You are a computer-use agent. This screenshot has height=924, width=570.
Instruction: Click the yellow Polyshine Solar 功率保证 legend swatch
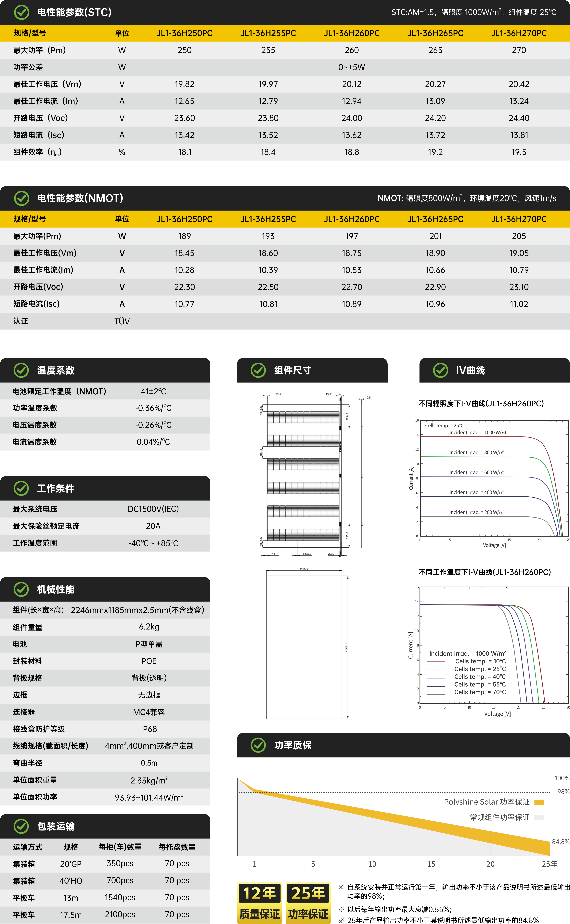[x=539, y=802]
